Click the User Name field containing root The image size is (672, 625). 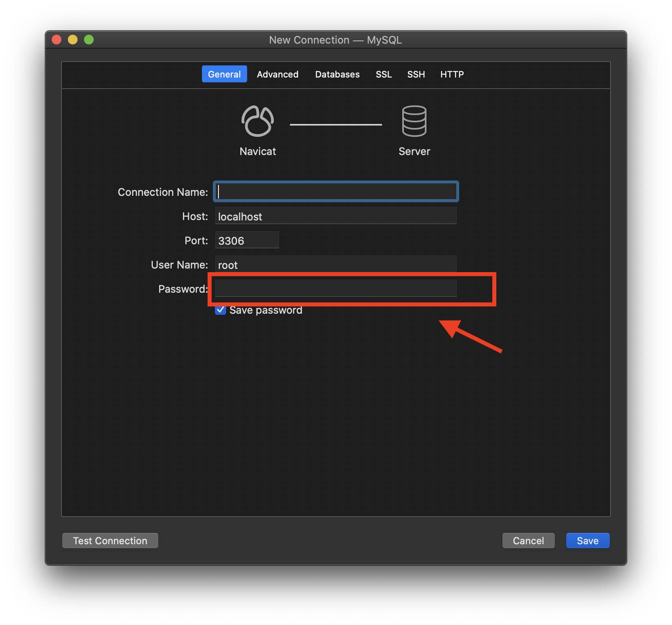coord(336,264)
